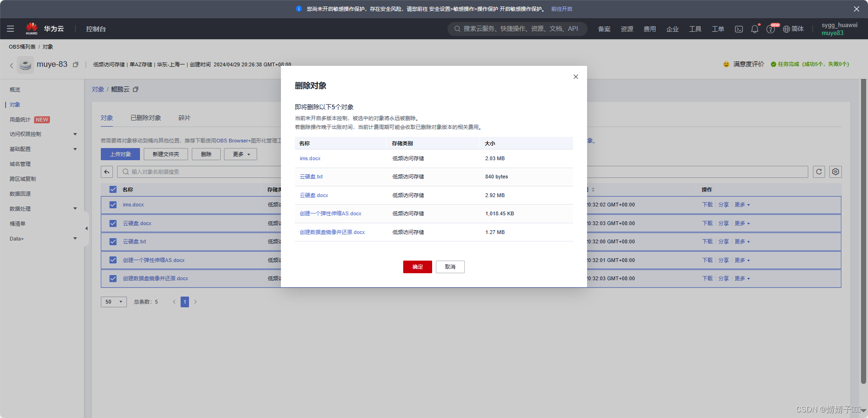
Task: Uncheck the 创建一个弹性伸缩AS.docx checkbox
Action: [113, 260]
